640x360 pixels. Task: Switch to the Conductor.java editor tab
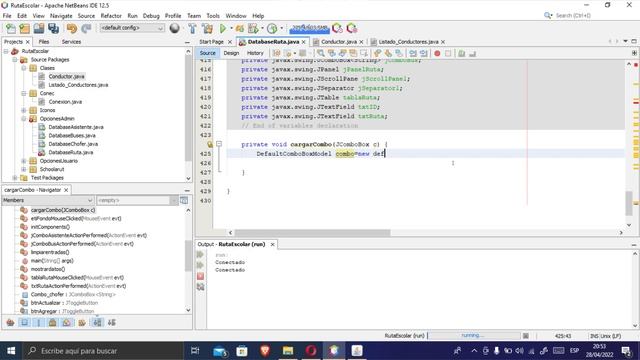click(x=339, y=42)
